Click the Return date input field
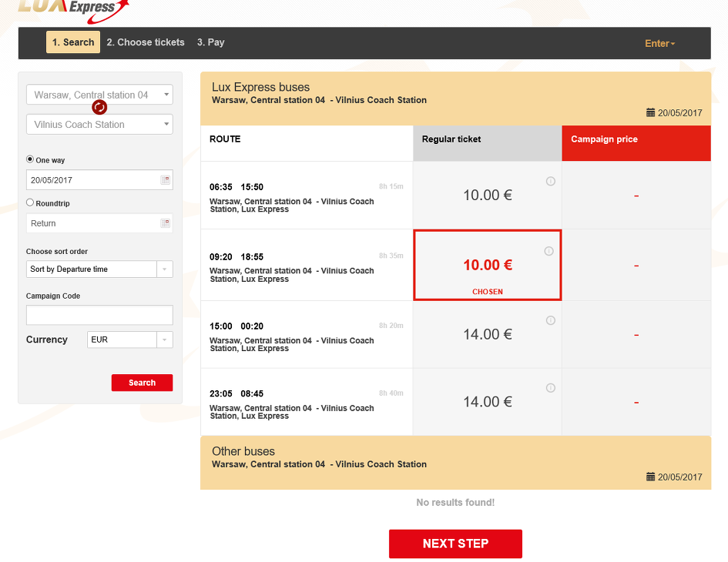This screenshot has height=562, width=728. click(x=100, y=223)
